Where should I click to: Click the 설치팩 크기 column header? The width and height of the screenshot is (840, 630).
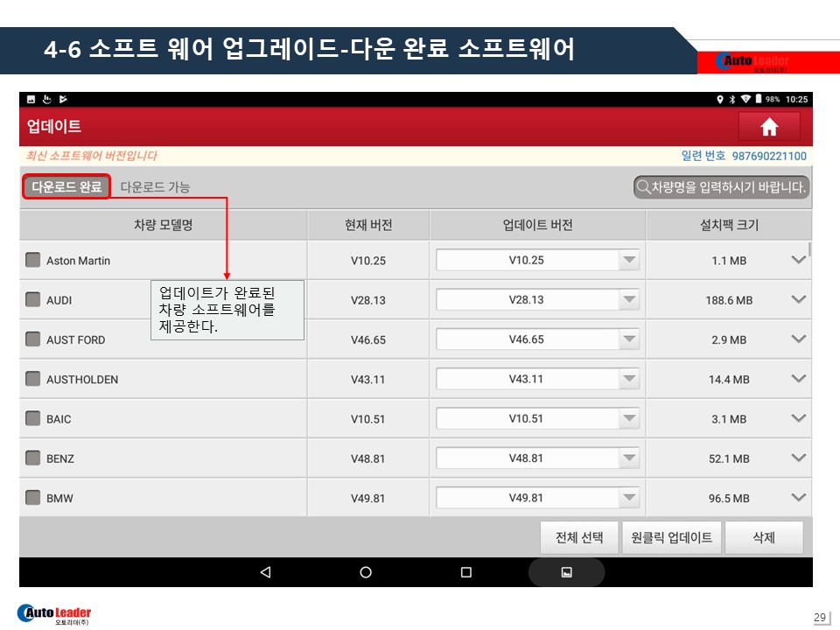(x=729, y=225)
